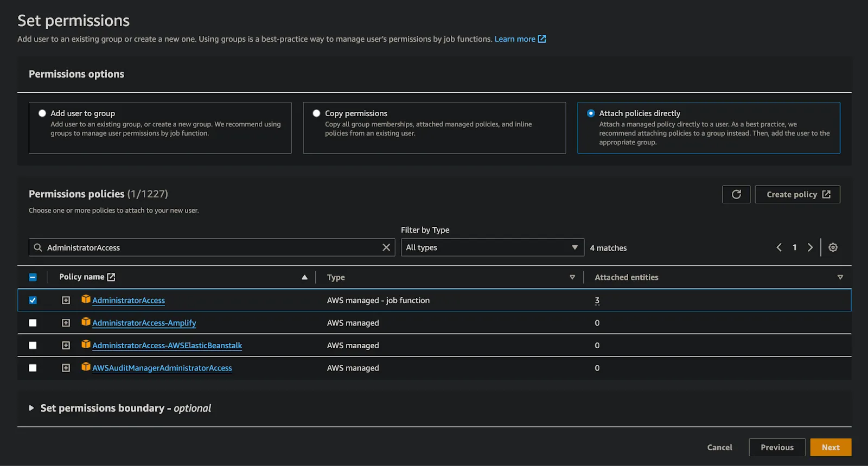The width and height of the screenshot is (868, 466).
Task: Check the AWSAuditManagerAdministratorAccess checkbox
Action: click(x=33, y=368)
